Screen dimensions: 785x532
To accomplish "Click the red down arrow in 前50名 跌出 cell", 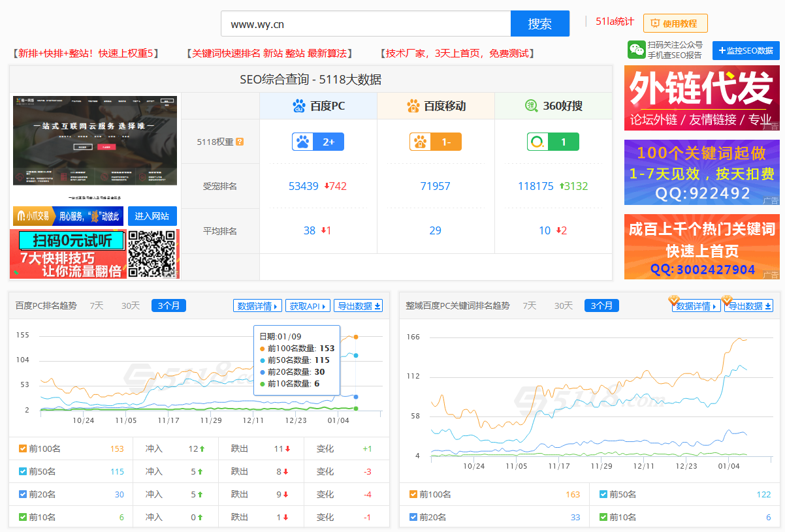I will [x=285, y=472].
